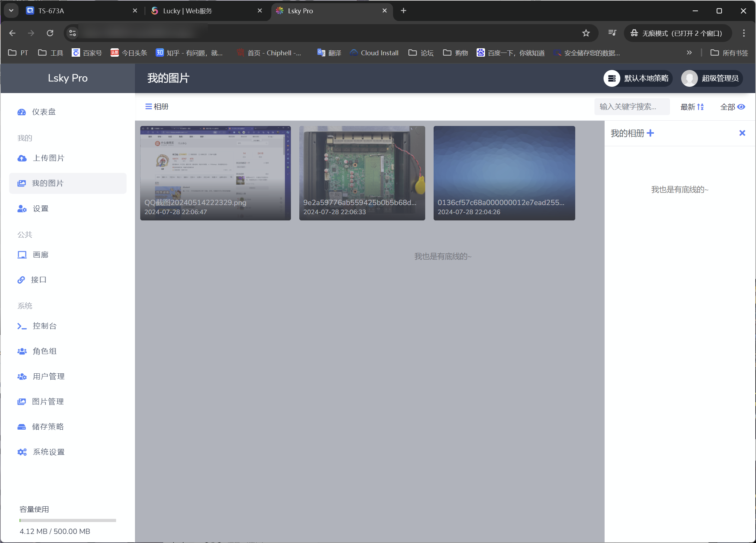
Task: Click the 超级管理员 avatar
Action: (690, 78)
